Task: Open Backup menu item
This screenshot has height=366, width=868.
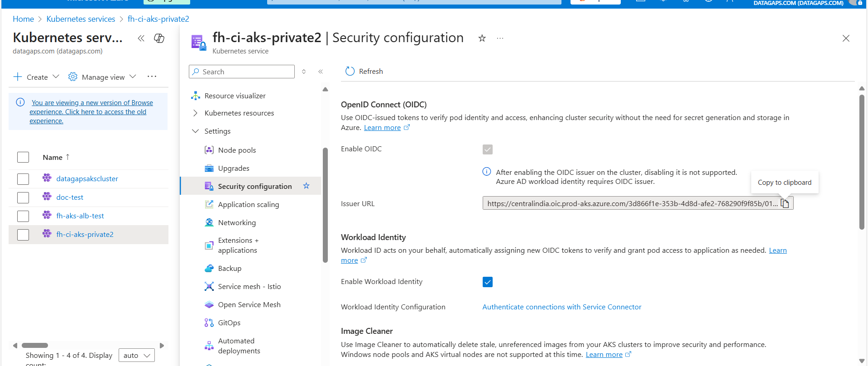Action: 230,268
